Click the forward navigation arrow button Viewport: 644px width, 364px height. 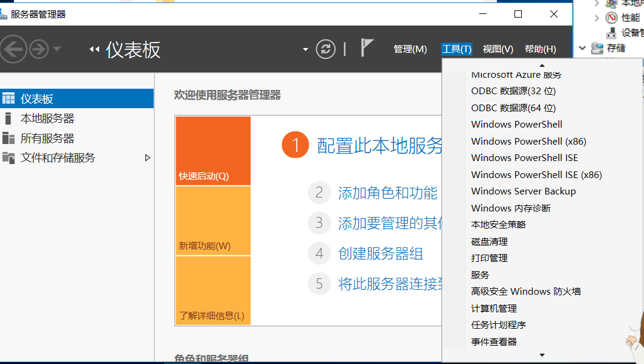39,49
